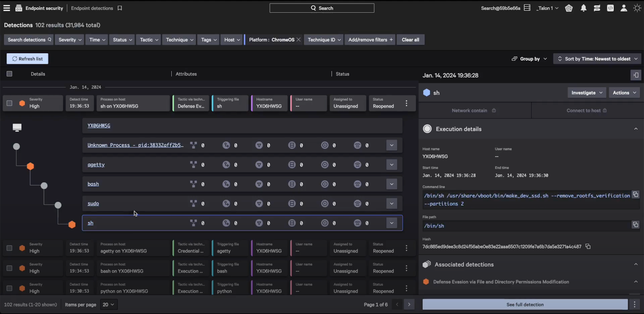Toggle the select-all detections checkbox
Viewport: 644px width, 314px height.
(x=9, y=74)
